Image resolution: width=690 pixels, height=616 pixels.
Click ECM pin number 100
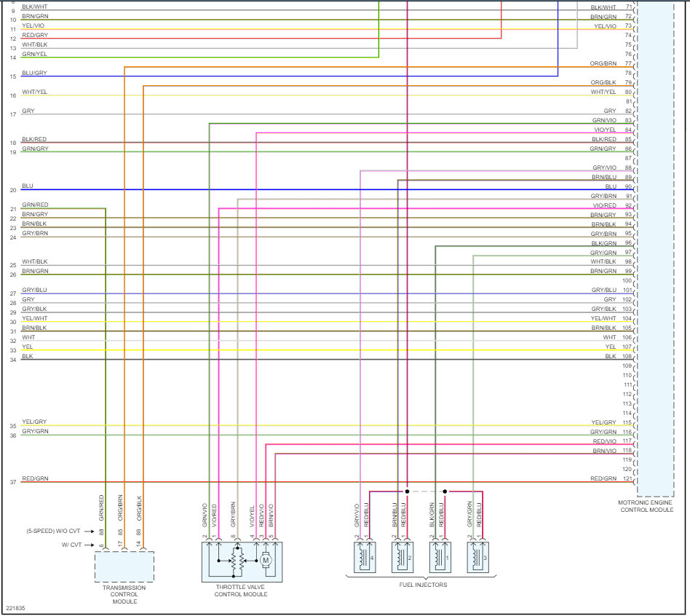[627, 280]
